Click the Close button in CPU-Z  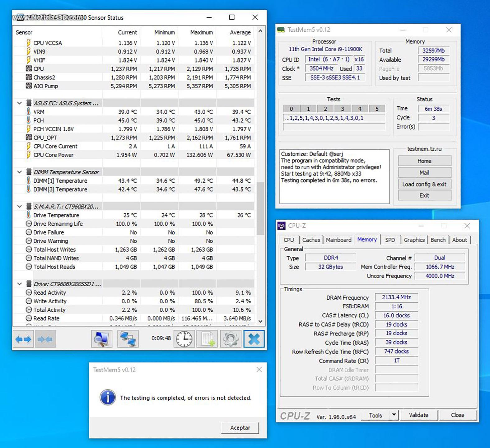click(458, 415)
